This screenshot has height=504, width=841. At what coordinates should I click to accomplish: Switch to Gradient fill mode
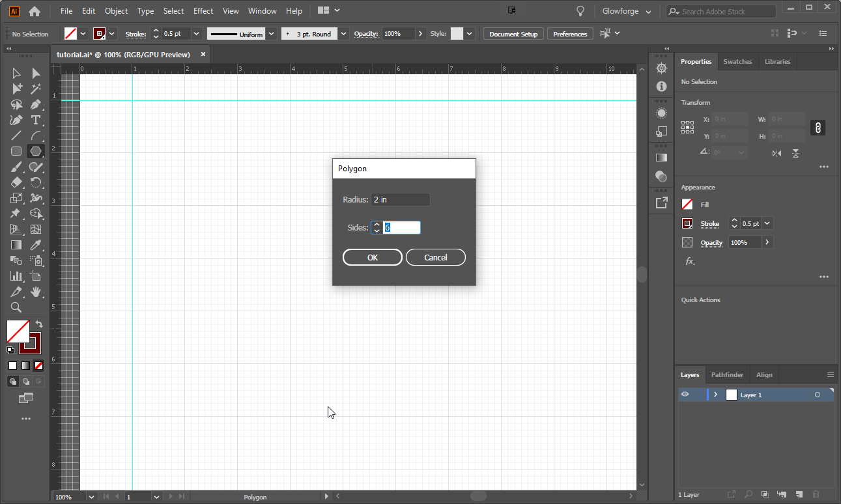[x=25, y=365]
